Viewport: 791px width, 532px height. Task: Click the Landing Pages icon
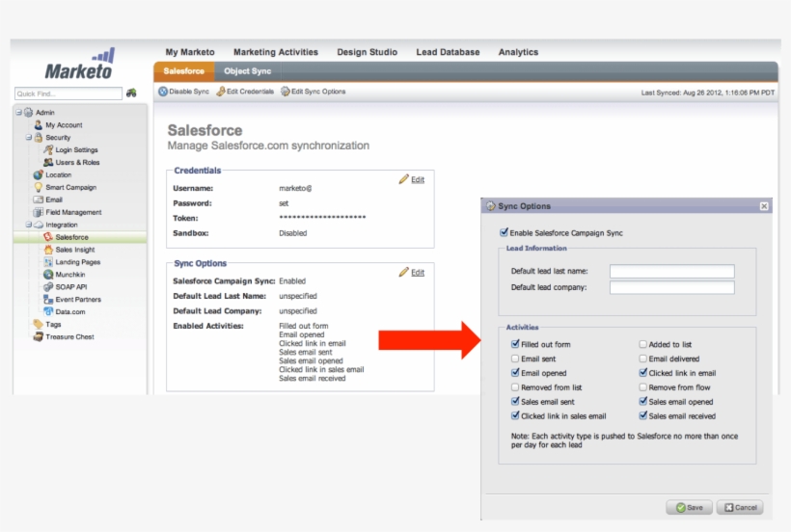[48, 262]
